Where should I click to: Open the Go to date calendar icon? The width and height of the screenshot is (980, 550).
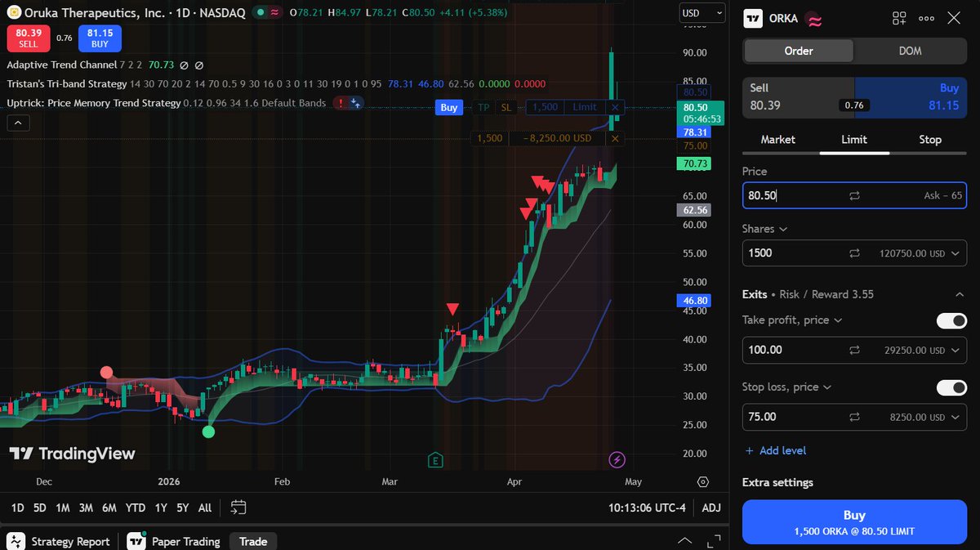pos(238,508)
